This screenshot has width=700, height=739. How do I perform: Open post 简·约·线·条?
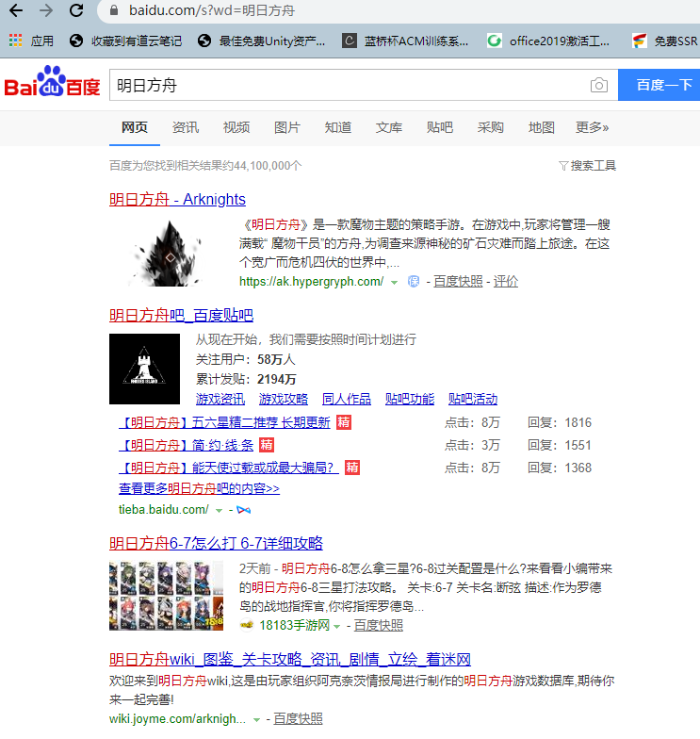187,445
